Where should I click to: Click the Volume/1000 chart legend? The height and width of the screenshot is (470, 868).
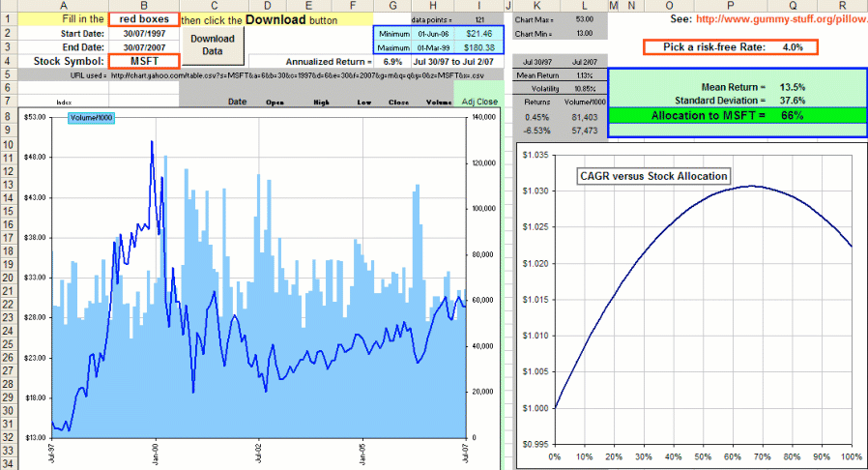pos(91,118)
